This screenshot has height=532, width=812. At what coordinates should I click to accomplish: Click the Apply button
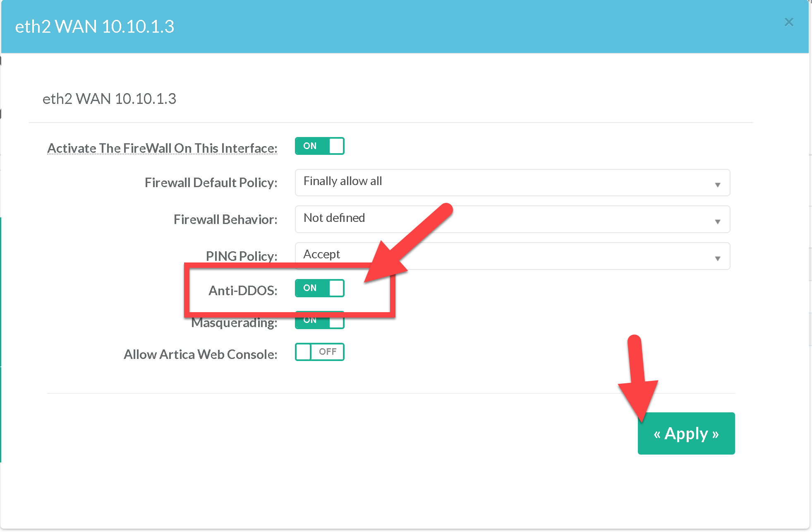686,433
